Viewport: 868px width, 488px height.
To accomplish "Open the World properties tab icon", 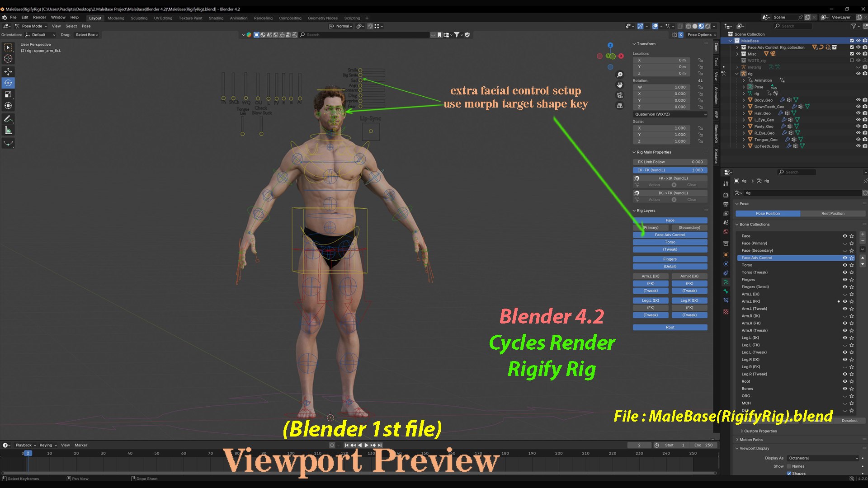I will point(726,232).
